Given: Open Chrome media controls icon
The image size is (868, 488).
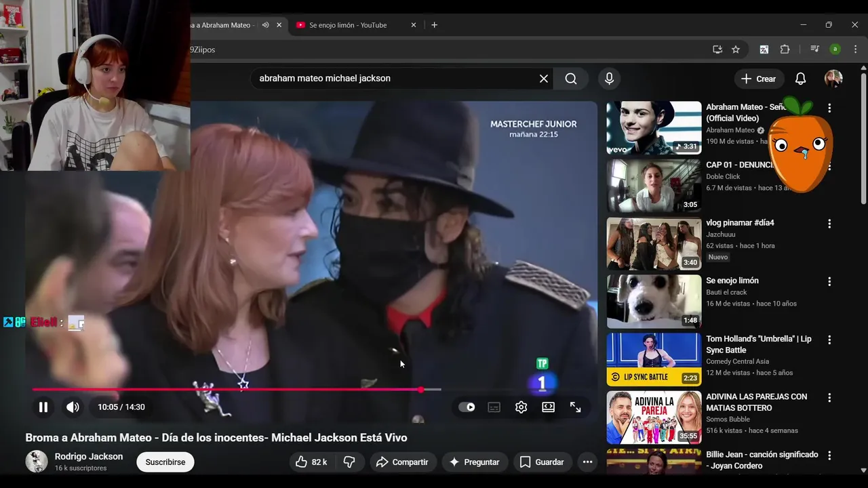Looking at the screenshot, I should click(814, 49).
